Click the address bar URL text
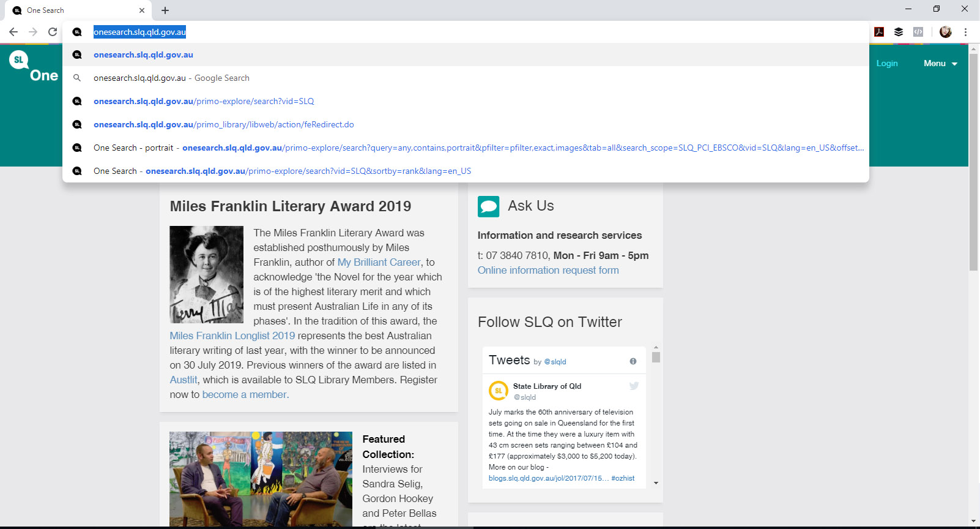The width and height of the screenshot is (980, 529). tap(139, 32)
